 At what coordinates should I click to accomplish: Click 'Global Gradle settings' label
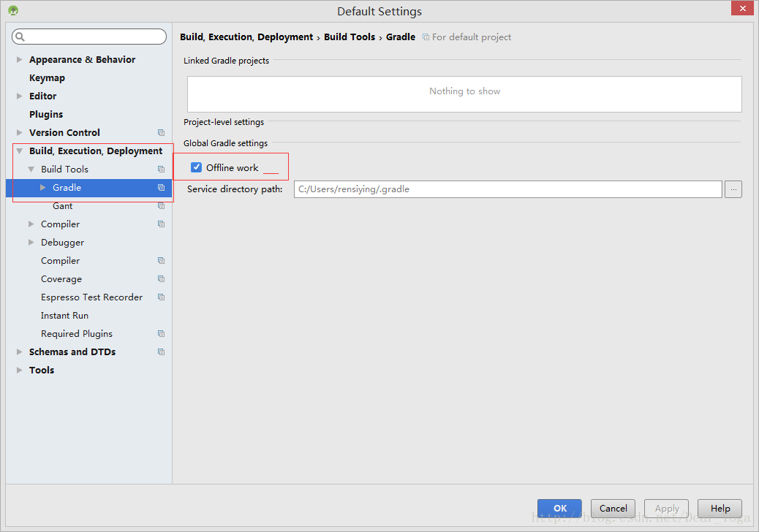click(225, 143)
